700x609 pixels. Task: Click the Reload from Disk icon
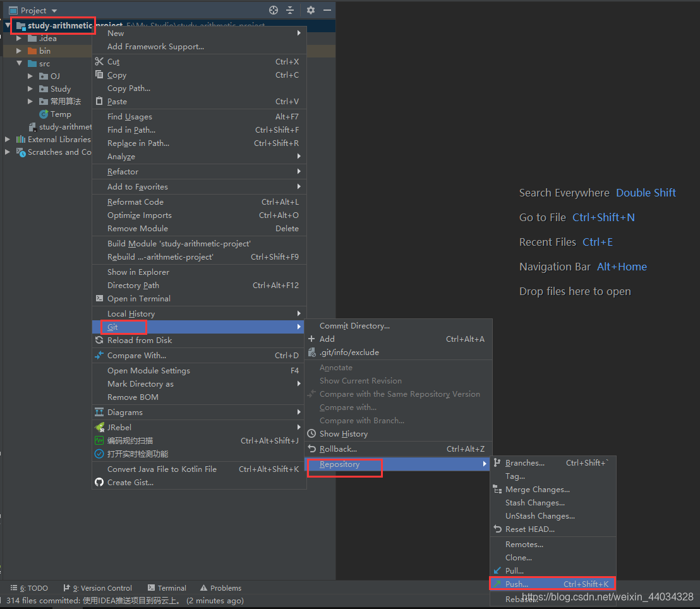coord(99,341)
